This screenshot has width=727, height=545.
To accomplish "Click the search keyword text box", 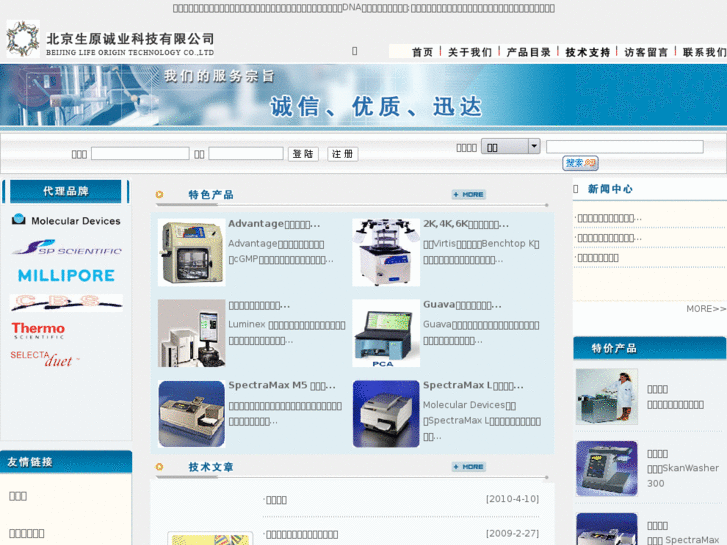I will pyautogui.click(x=625, y=147).
